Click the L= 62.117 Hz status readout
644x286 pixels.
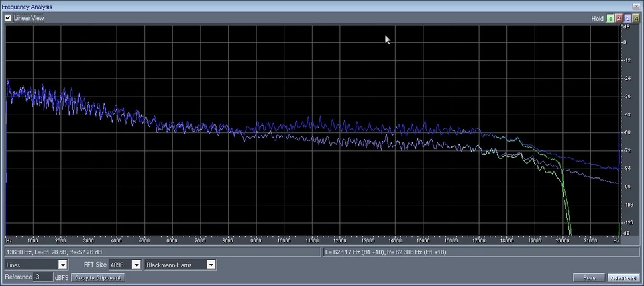coord(385,252)
